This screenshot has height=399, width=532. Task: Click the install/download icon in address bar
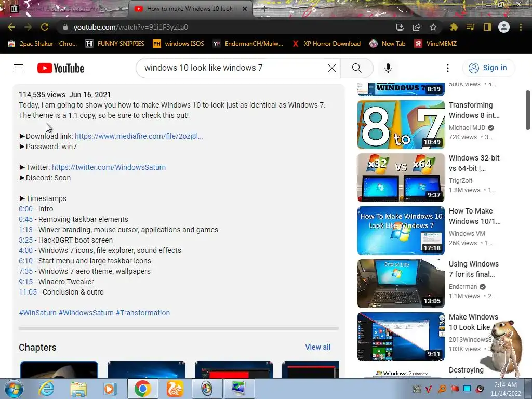[400, 27]
